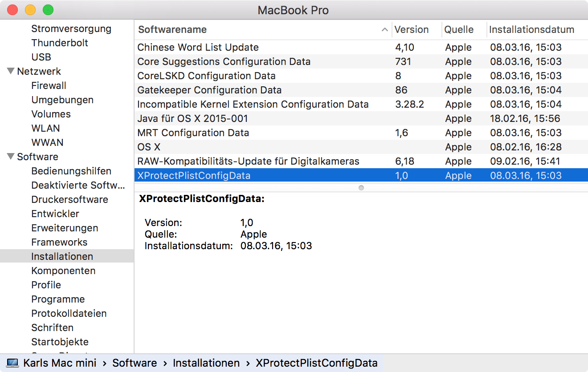Open Umgebungen in the sidebar

click(x=62, y=100)
